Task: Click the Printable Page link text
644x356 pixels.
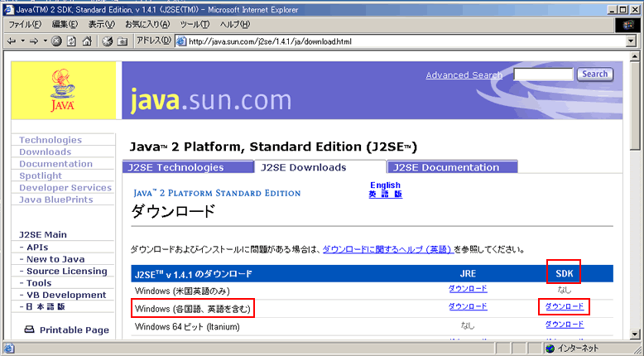Action: point(74,330)
